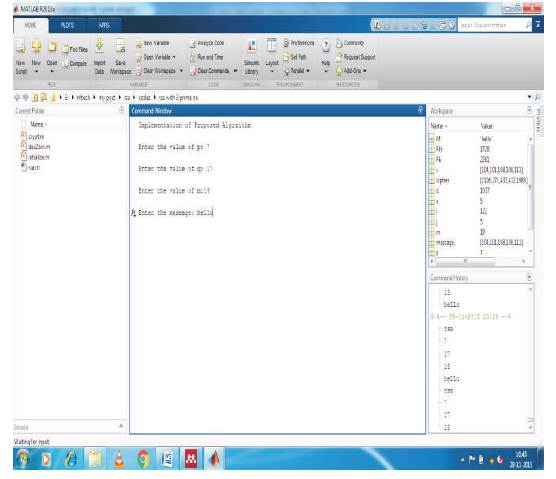Open the Simulink Library
The width and height of the screenshot is (556, 479).
tap(251, 57)
